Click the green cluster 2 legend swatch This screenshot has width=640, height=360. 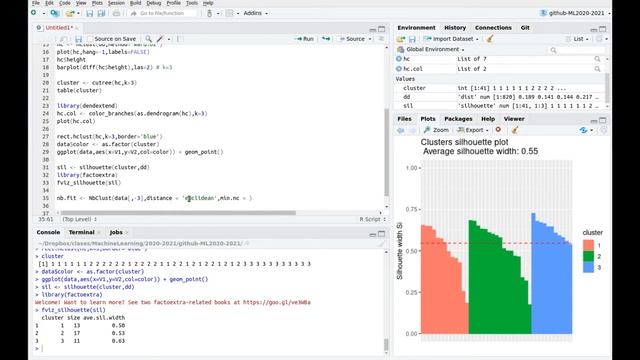[x=588, y=256]
